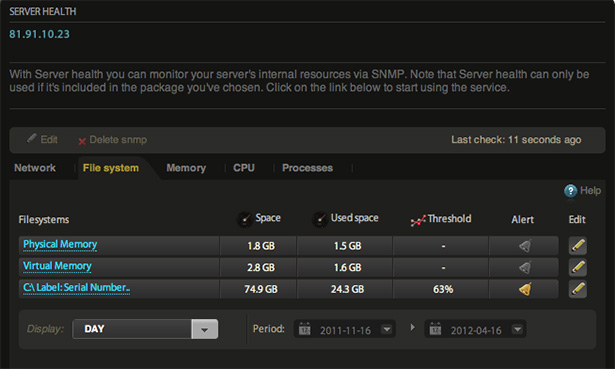Edit Virtual Memory with its pencil icon
Image resolution: width=615 pixels, height=369 pixels.
(x=578, y=267)
